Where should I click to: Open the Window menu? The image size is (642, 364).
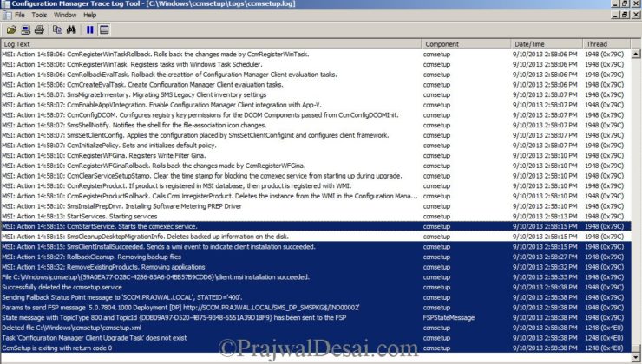pyautogui.click(x=65, y=15)
